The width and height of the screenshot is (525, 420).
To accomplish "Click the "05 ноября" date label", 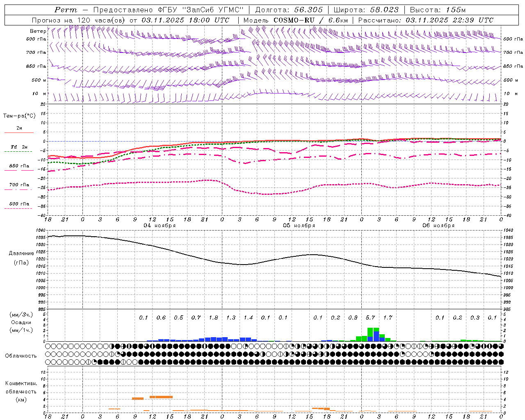I will click(x=299, y=226).
